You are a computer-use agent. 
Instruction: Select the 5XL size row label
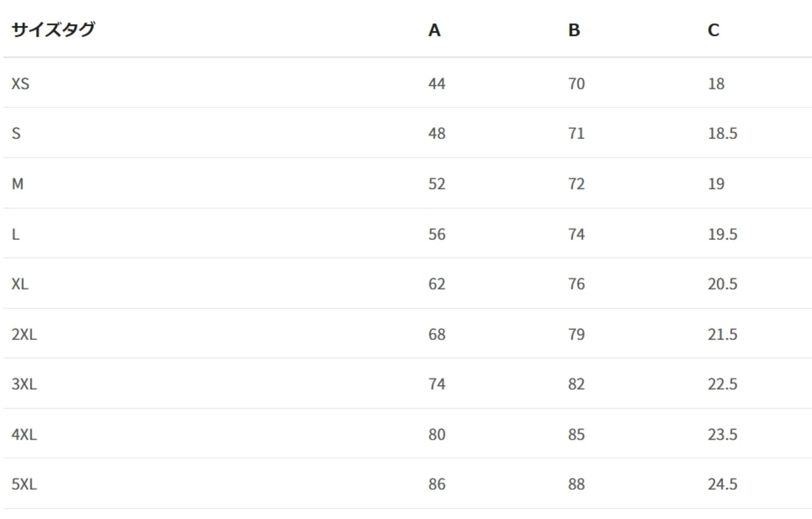pyautogui.click(x=24, y=485)
